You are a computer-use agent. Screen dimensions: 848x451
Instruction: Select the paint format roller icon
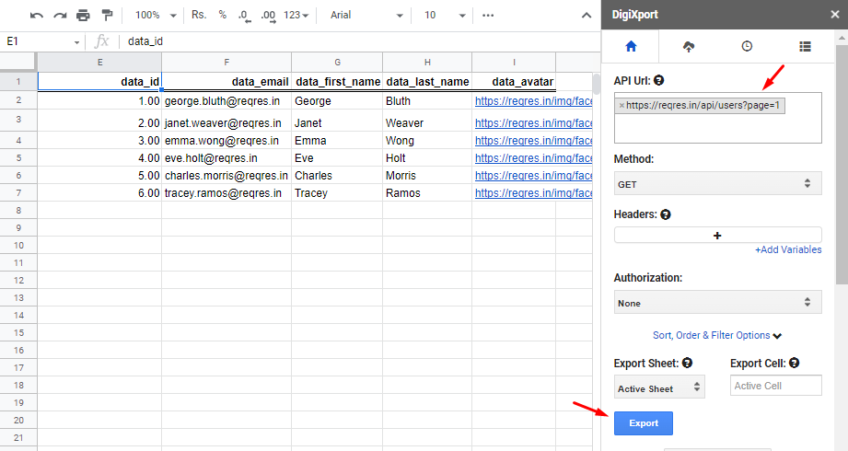click(x=107, y=15)
